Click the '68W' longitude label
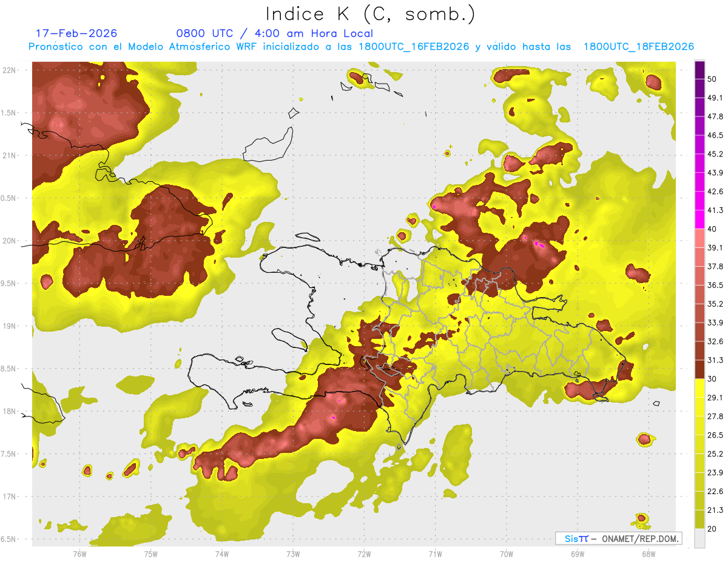Screen dimensions: 728x562 click(649, 554)
